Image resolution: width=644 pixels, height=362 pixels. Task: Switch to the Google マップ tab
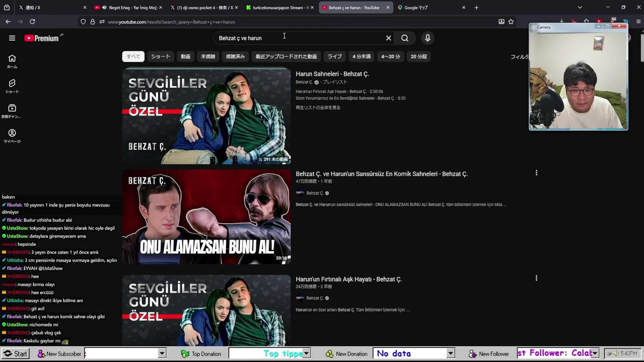tap(432, 8)
